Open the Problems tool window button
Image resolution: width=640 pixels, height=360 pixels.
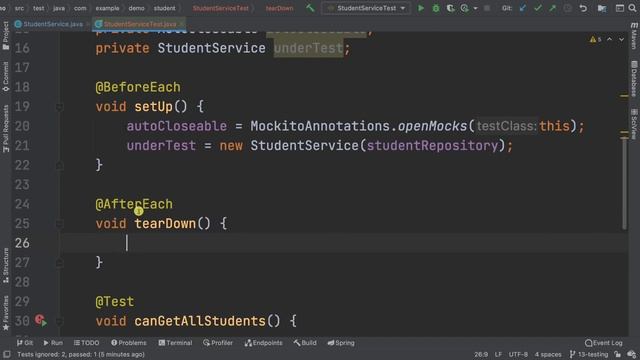129,343
